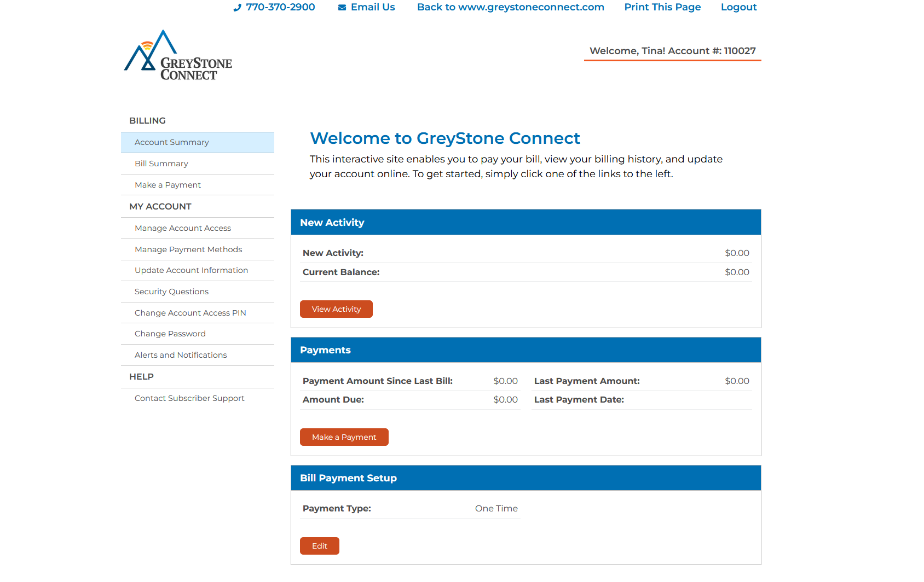Screen dimensions: 924x582
Task: Click the Payment Type label
Action: pyautogui.click(x=337, y=509)
